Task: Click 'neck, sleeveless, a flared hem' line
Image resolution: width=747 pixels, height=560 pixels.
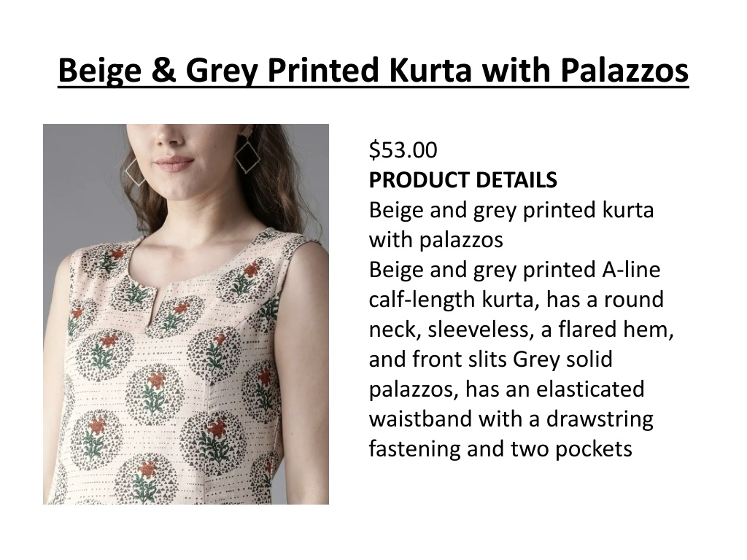Action: pos(521,330)
